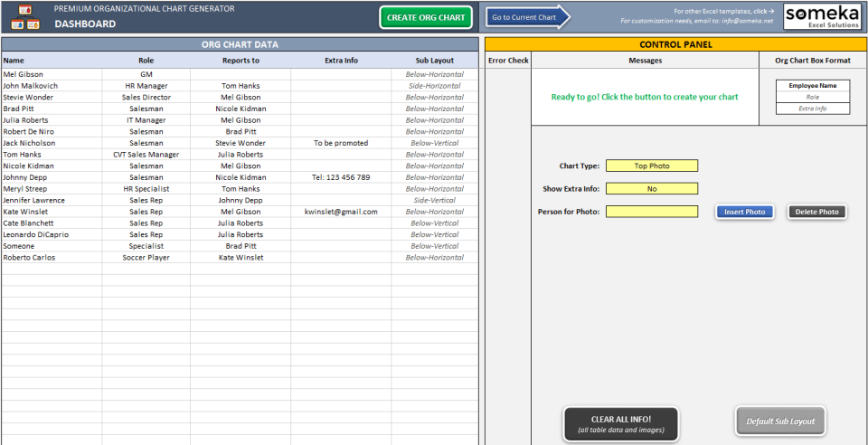Image resolution: width=868 pixels, height=445 pixels.
Task: Click the Delete Photo button
Action: coord(817,212)
